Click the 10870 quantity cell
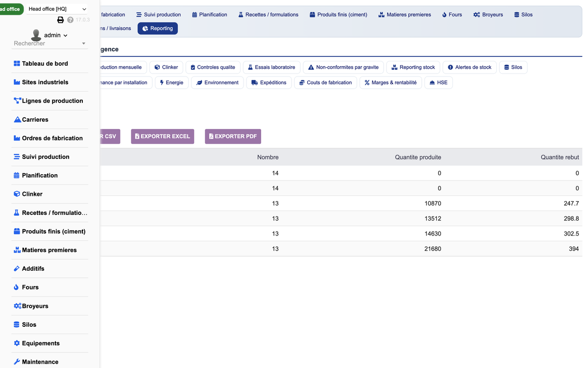The image size is (588, 368). [433, 203]
